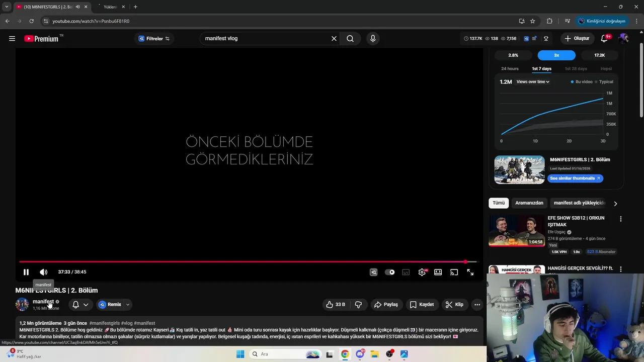644x362 pixels.
Task: Pause the video playback
Action: coord(26,272)
